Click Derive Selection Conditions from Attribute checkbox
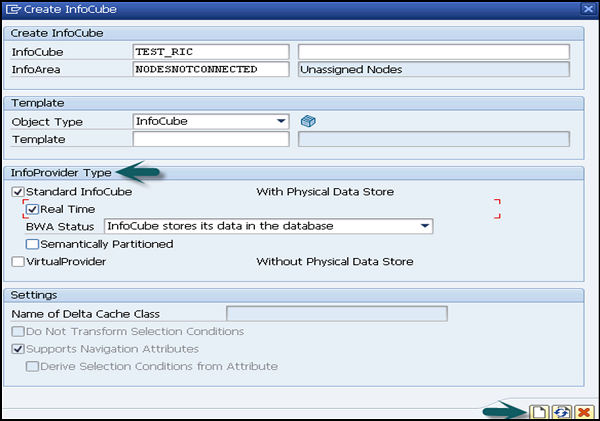 point(32,366)
